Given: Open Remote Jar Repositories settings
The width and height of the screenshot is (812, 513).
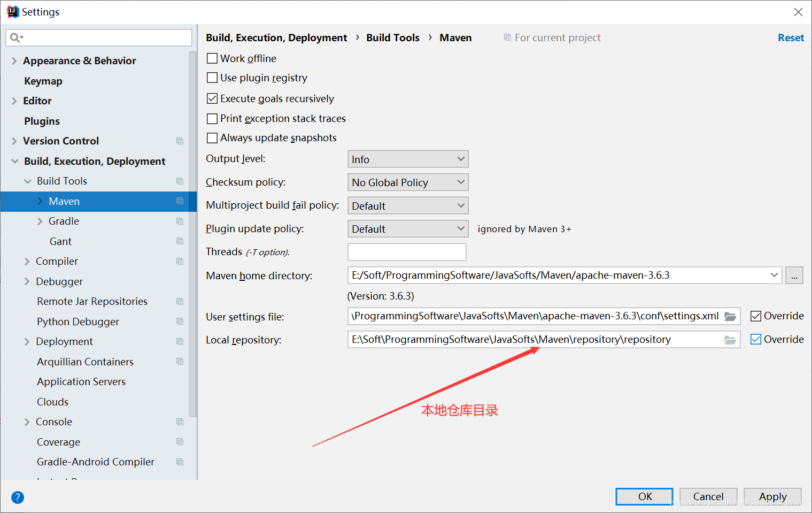Looking at the screenshot, I should pos(92,301).
